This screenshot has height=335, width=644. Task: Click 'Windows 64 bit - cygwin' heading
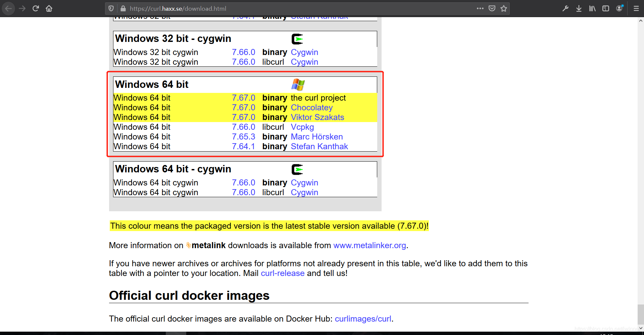pyautogui.click(x=173, y=169)
